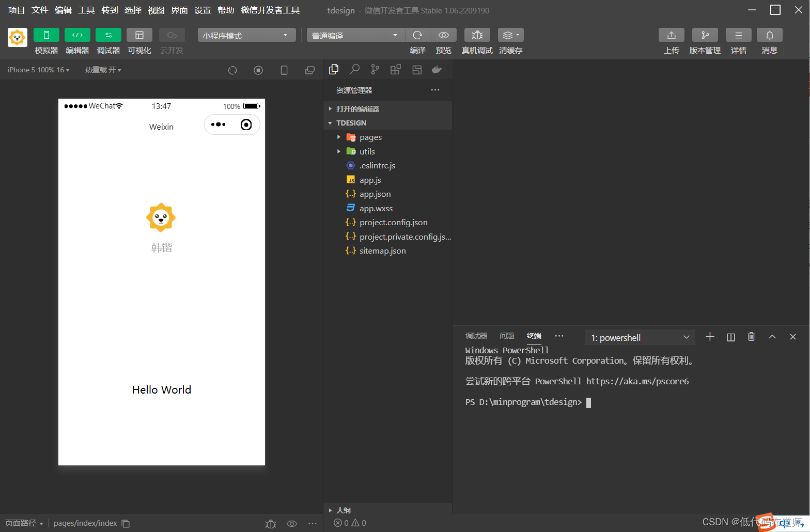This screenshot has width=810, height=532.
Task: Open the 设置 menu
Action: (202, 10)
